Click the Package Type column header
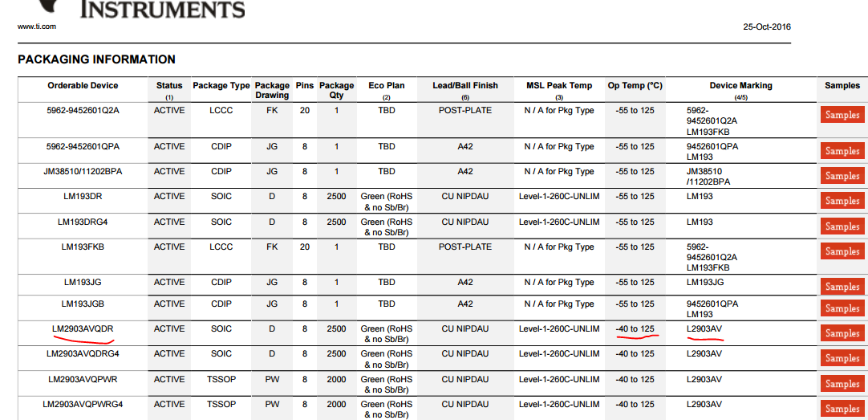The width and height of the screenshot is (868, 420). (221, 85)
